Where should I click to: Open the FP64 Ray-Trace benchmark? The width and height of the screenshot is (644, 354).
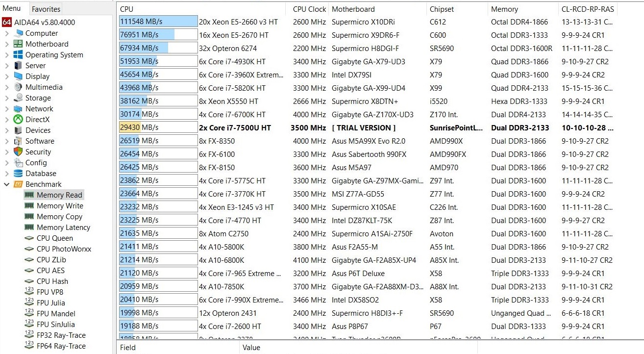point(61,346)
